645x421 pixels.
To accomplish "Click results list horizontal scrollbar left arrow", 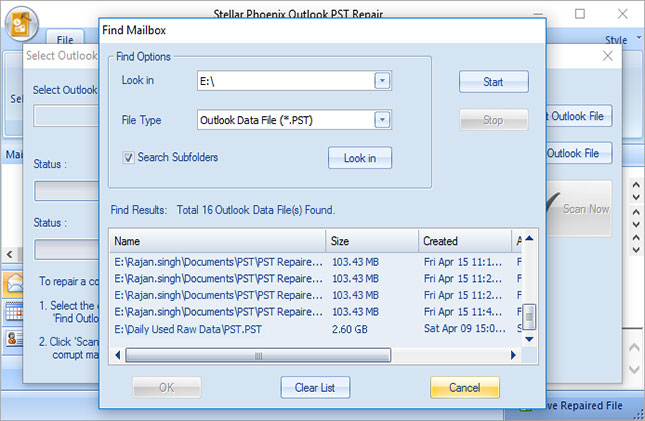I will coord(119,355).
